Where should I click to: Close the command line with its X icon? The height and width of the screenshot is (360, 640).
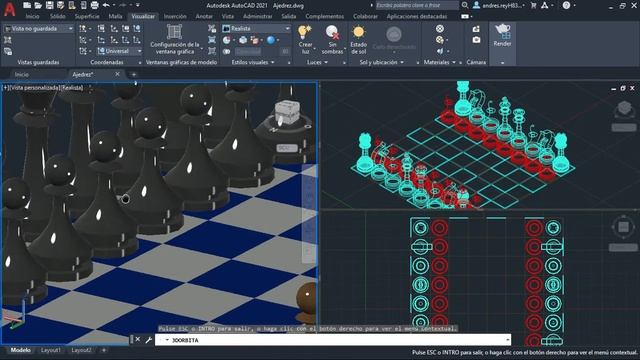[138, 340]
